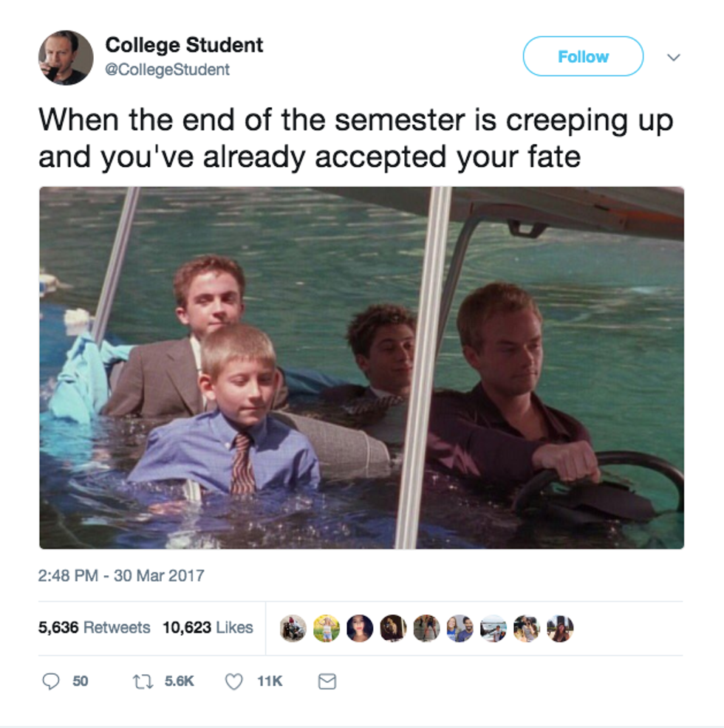Open the last liker's avatar in row
Screen dimensions: 724x728
560,628
